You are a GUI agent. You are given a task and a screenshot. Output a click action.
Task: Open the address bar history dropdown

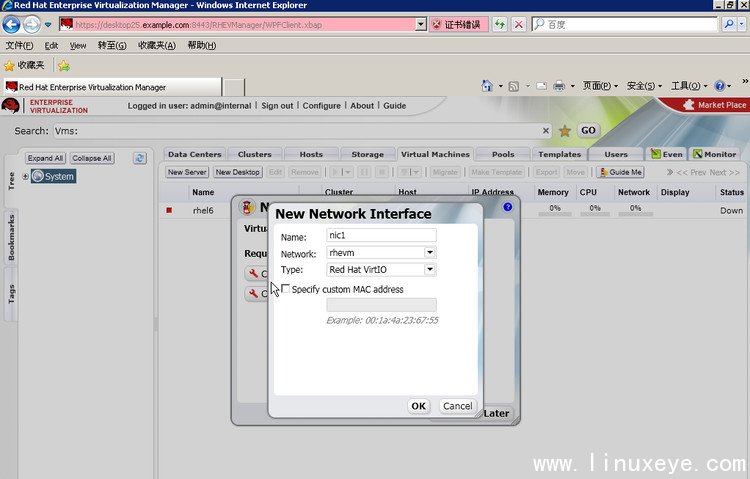tap(421, 24)
